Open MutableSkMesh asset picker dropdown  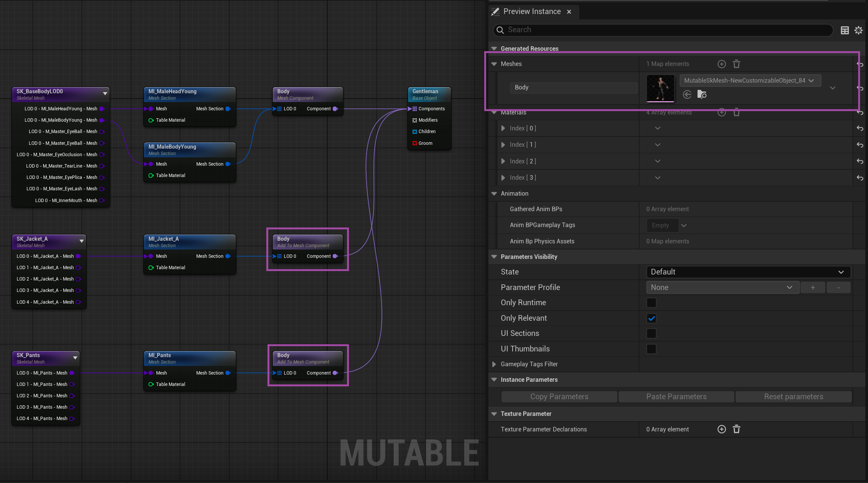(x=750, y=81)
